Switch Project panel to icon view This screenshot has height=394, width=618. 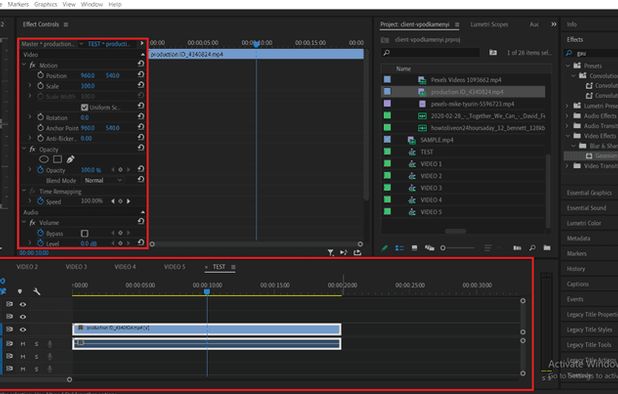point(414,248)
